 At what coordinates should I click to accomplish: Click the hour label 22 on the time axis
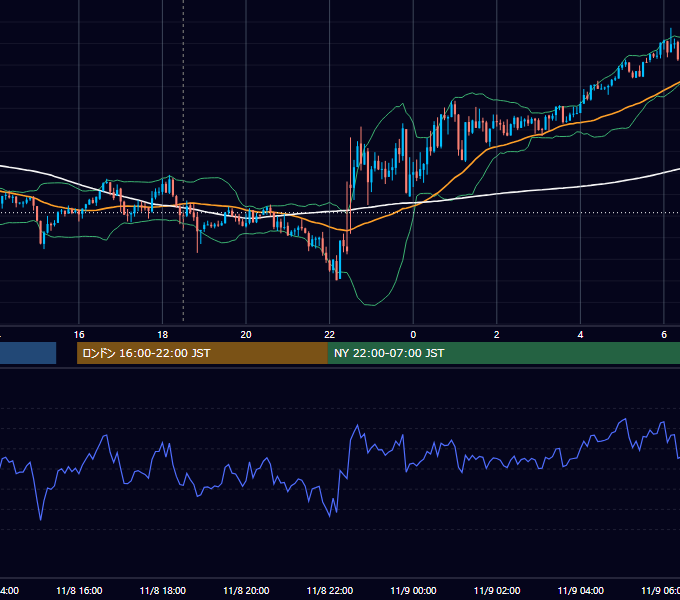(330, 335)
